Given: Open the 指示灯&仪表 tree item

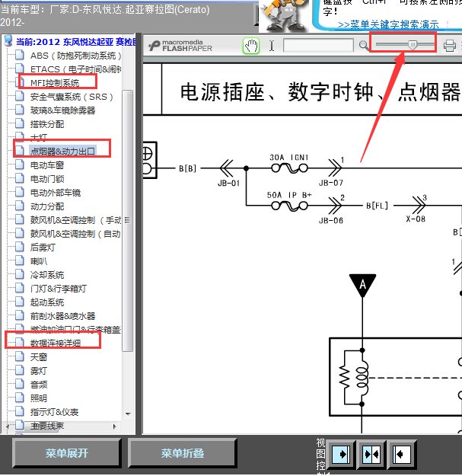Looking at the screenshot, I should click(x=54, y=412).
